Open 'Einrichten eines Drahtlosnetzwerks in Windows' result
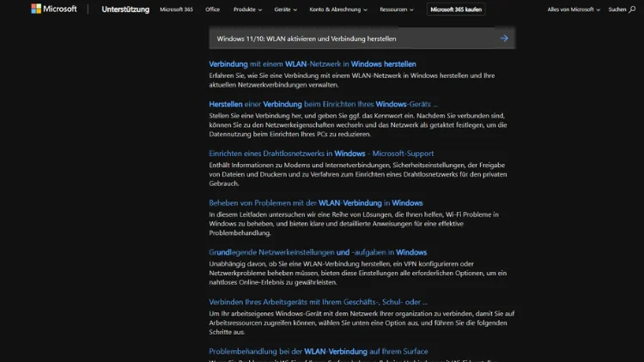 tap(321, 154)
